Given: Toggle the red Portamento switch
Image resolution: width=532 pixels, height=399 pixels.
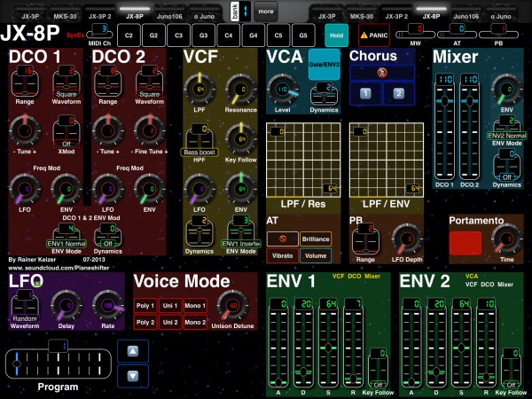Looking at the screenshot, I should (x=465, y=243).
